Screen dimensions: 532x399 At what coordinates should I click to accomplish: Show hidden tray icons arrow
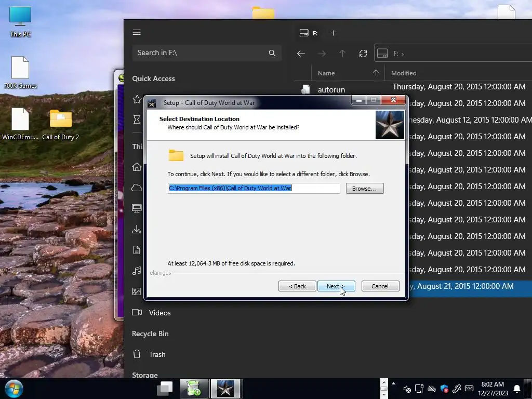coord(394,384)
